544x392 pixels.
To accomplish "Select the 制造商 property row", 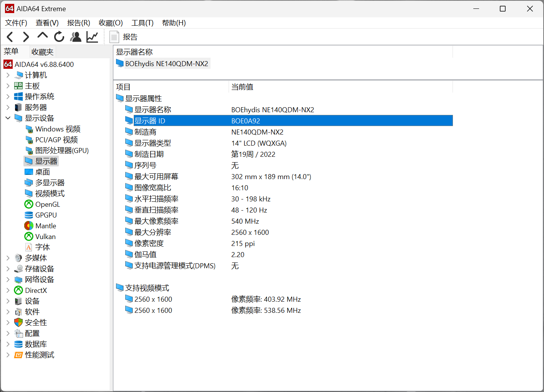I will [289, 132].
